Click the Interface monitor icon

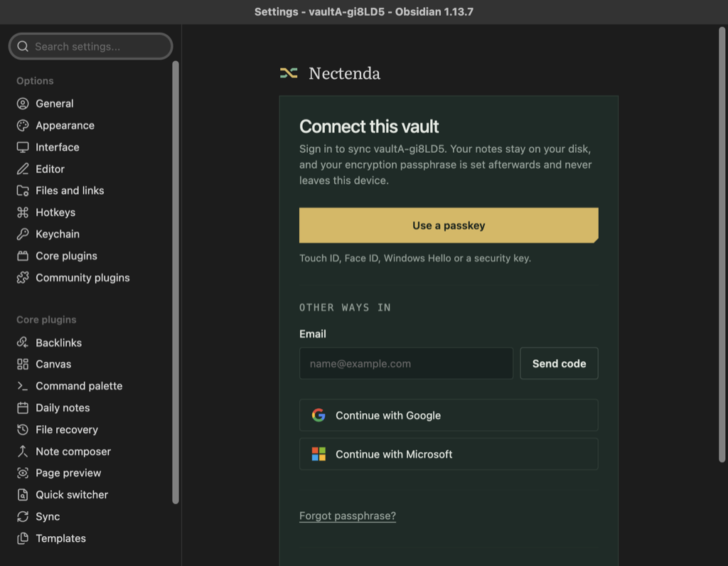[x=23, y=147]
